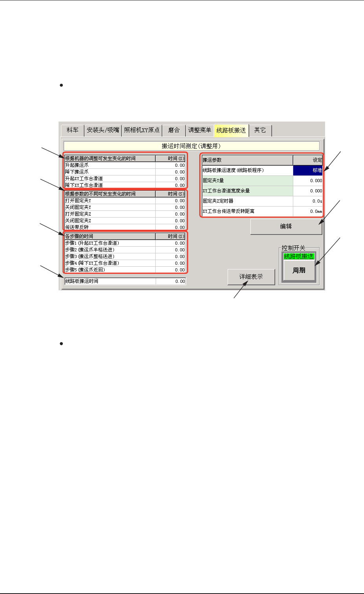364x594 pixels.
Task: Click the 固定夹Z定时器 label cell
Action: 247,201
